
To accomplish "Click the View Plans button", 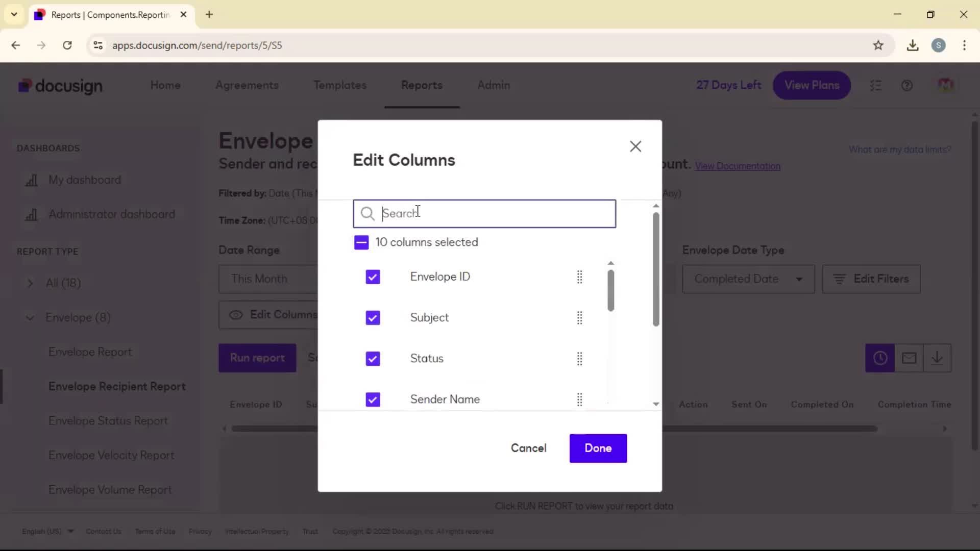I will tap(812, 85).
